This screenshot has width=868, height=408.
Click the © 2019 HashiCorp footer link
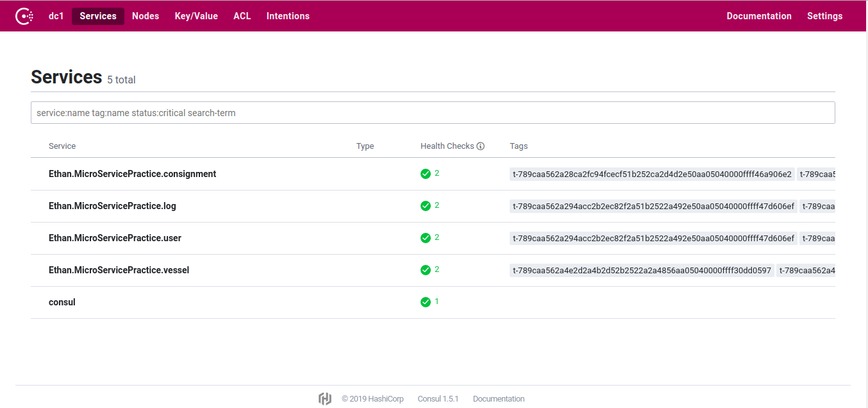pos(372,399)
